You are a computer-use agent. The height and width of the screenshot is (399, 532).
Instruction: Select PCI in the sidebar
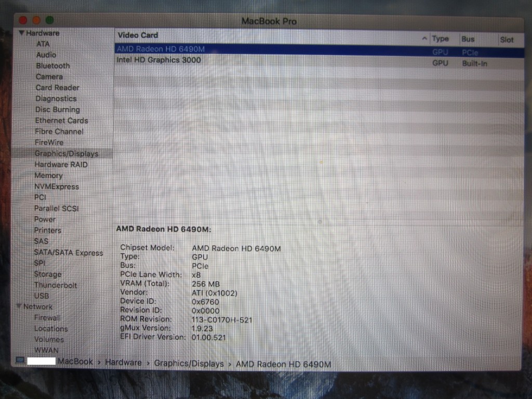pyautogui.click(x=40, y=197)
